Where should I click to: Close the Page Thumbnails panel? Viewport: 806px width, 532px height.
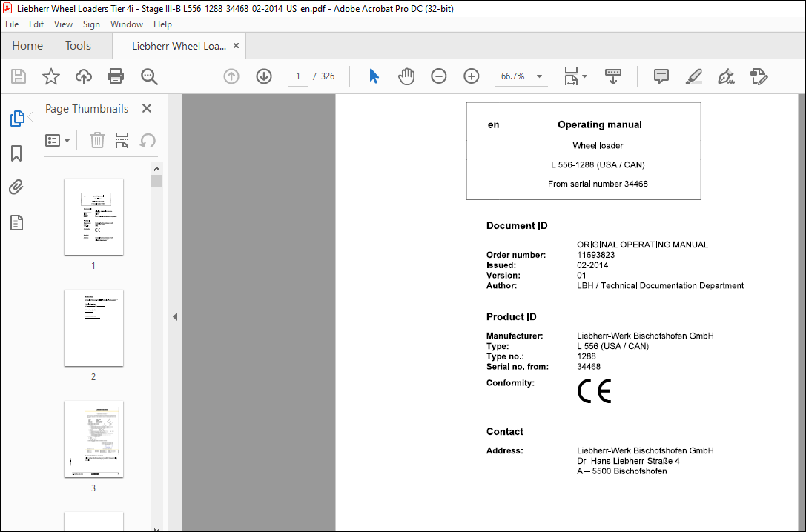click(x=147, y=108)
